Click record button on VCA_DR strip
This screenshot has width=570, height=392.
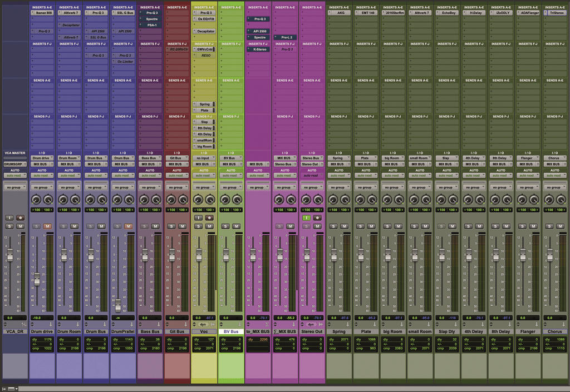pos(21,218)
